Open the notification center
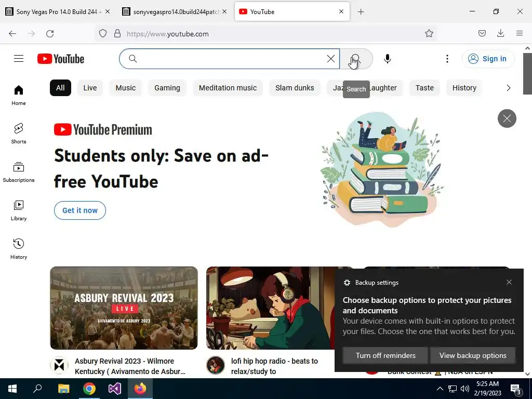Screen dimensions: 532x399 click(x=516, y=389)
